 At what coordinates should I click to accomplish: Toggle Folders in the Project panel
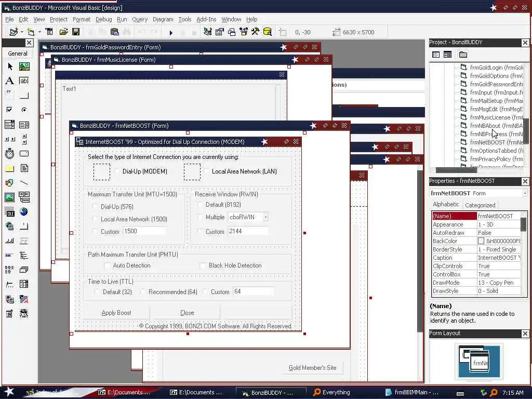tap(463, 55)
